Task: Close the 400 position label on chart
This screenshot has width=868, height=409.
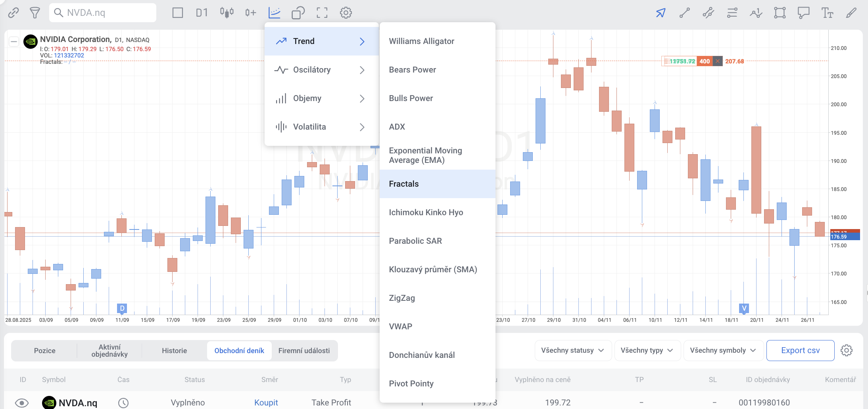Action: click(717, 61)
